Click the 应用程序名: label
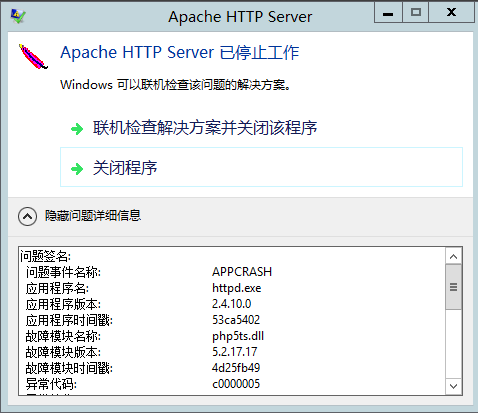 click(57, 288)
